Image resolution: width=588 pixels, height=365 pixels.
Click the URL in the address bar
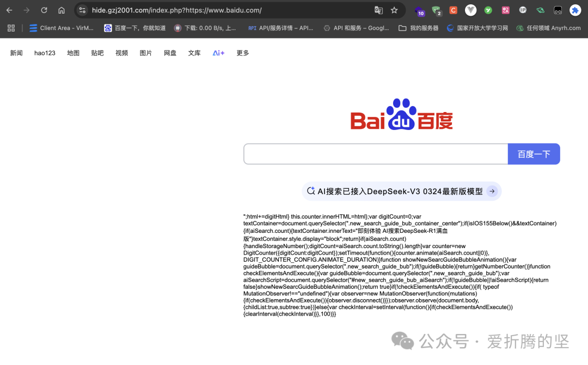176,10
